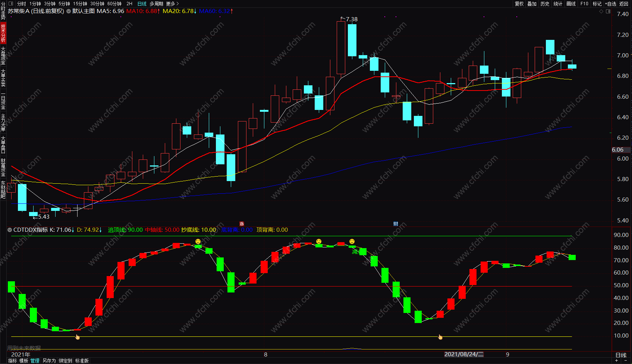Select the 1分钟 period
The height and width of the screenshot is (364, 632).
pyautogui.click(x=35, y=4)
